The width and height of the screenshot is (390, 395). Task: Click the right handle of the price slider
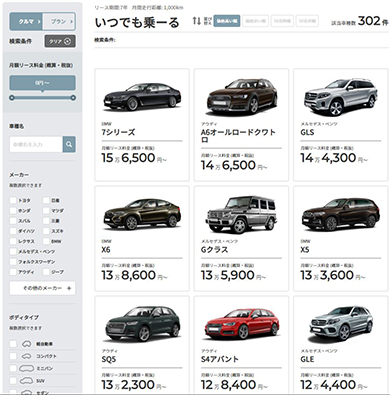point(73,98)
